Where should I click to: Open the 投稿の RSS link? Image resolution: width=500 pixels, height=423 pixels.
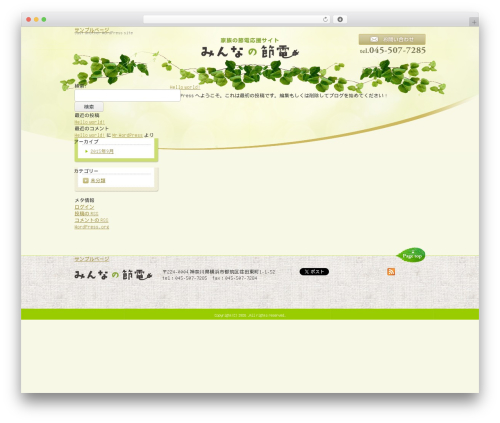(86, 214)
